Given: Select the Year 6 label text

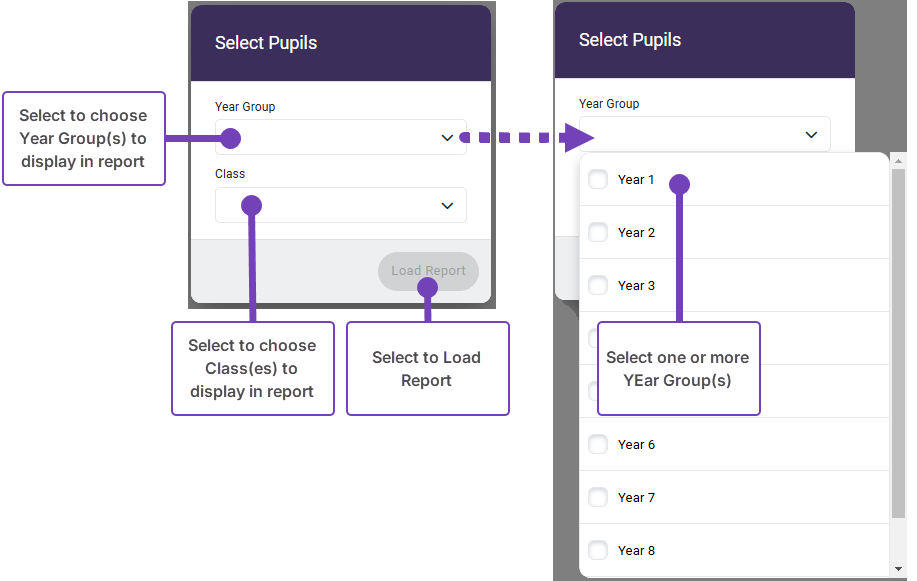Looking at the screenshot, I should point(637,444).
